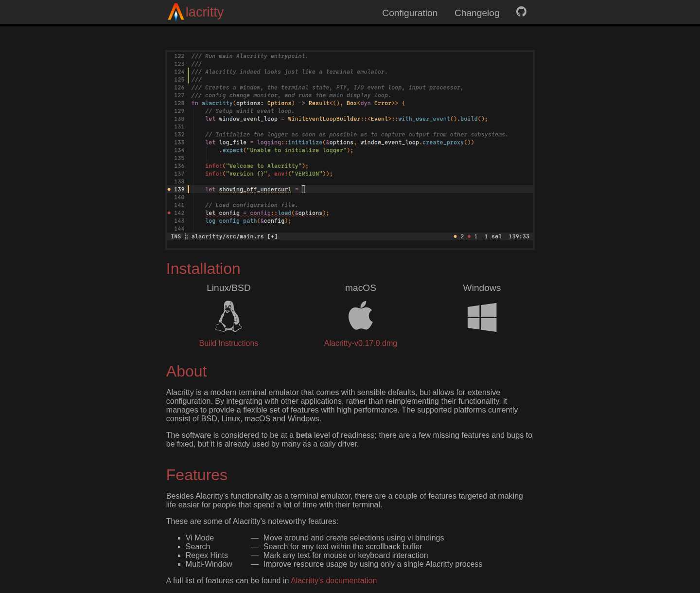The height and width of the screenshot is (593, 700).
Task: Click the Installation heading
Action: (x=203, y=269)
